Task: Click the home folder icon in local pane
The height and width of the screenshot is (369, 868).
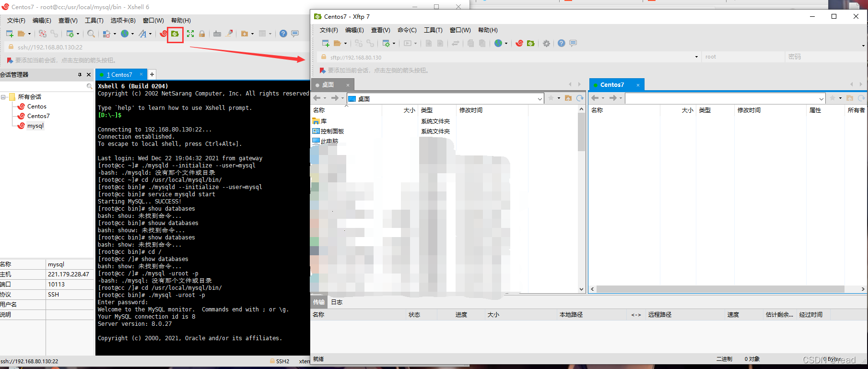Action: (568, 98)
